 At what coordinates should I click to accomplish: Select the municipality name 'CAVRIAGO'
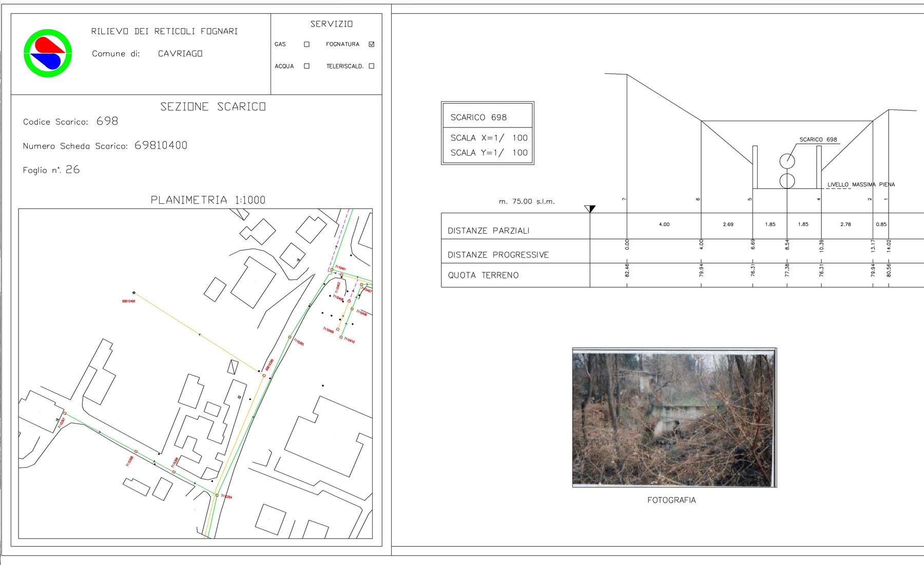pyautogui.click(x=180, y=53)
